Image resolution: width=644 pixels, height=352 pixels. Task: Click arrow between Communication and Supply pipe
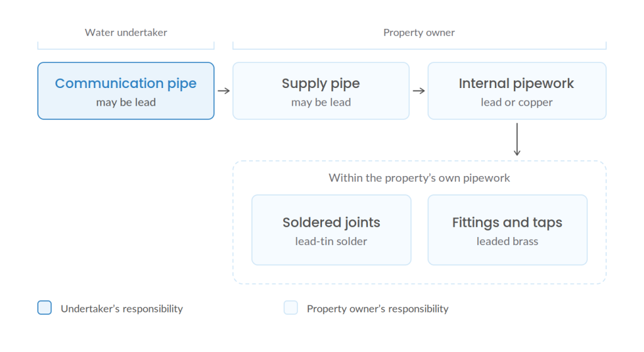click(223, 91)
